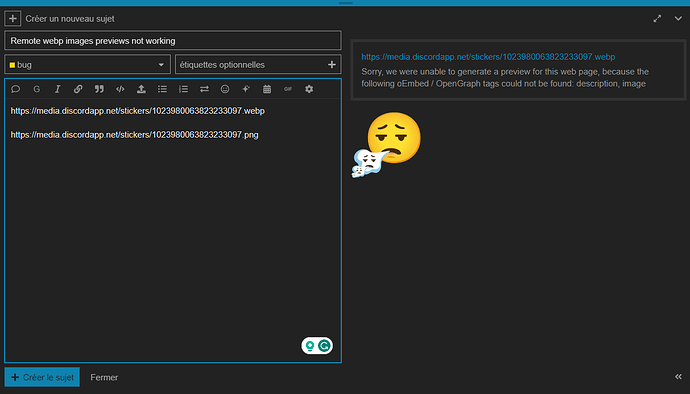Click the .png URL line in editor
The width and height of the screenshot is (690, 394).
click(134, 135)
